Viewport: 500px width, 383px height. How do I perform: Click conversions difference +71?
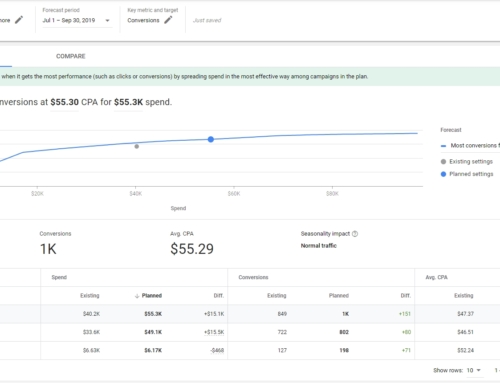click(x=406, y=350)
